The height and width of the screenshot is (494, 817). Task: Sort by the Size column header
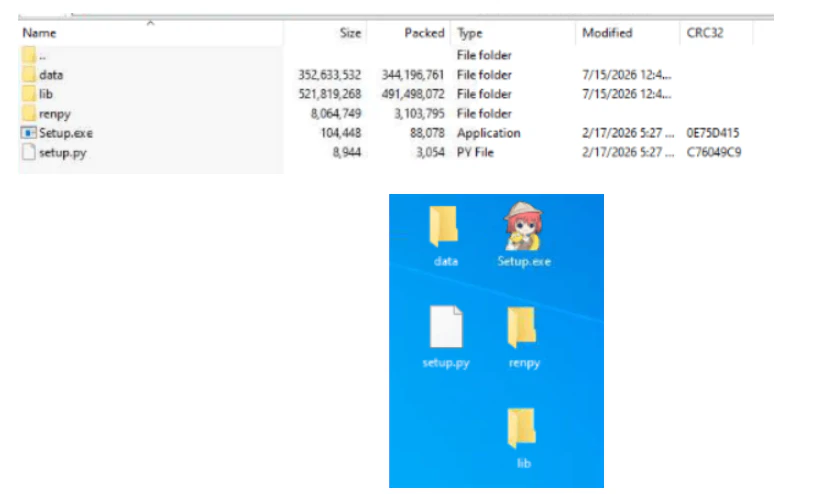coord(350,33)
